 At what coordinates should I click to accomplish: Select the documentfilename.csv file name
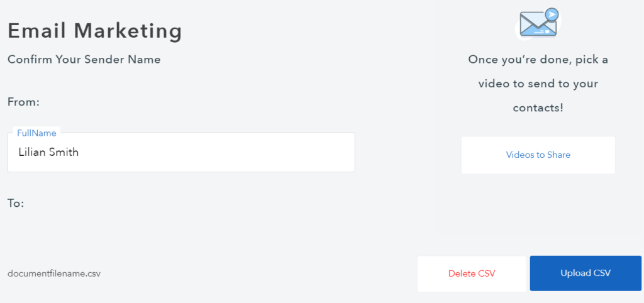(x=54, y=273)
